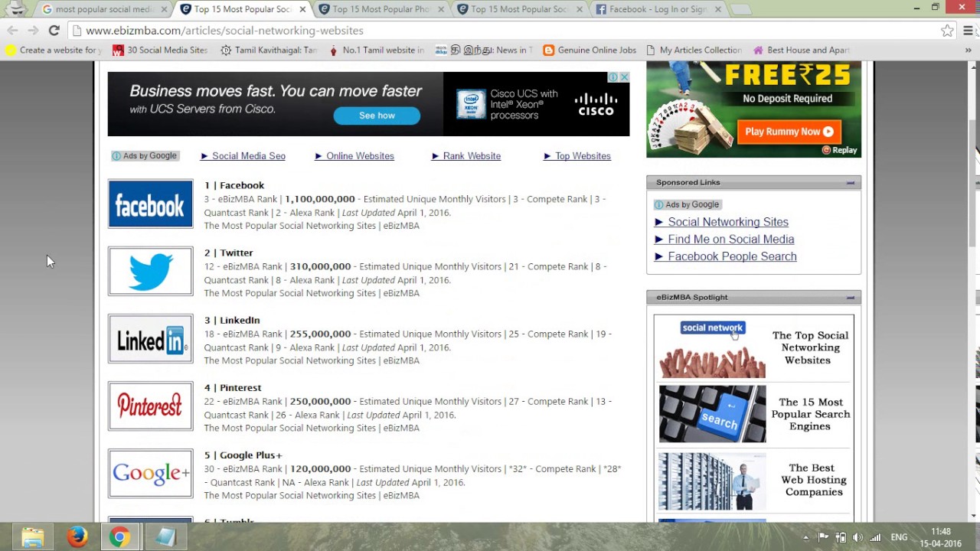Viewport: 980px width, 551px height.
Task: Click the power tray icon
Action: [x=841, y=537]
